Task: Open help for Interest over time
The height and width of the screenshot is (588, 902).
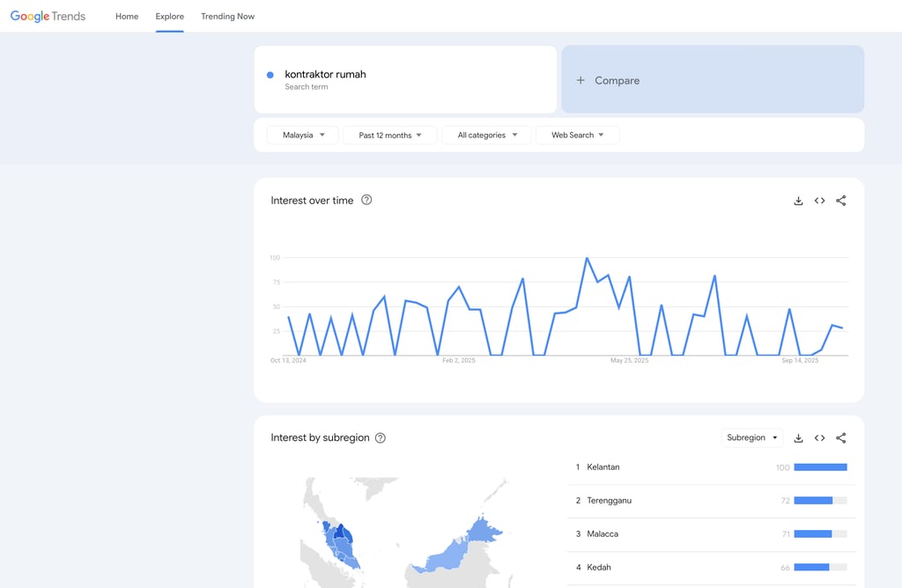Action: tap(366, 200)
